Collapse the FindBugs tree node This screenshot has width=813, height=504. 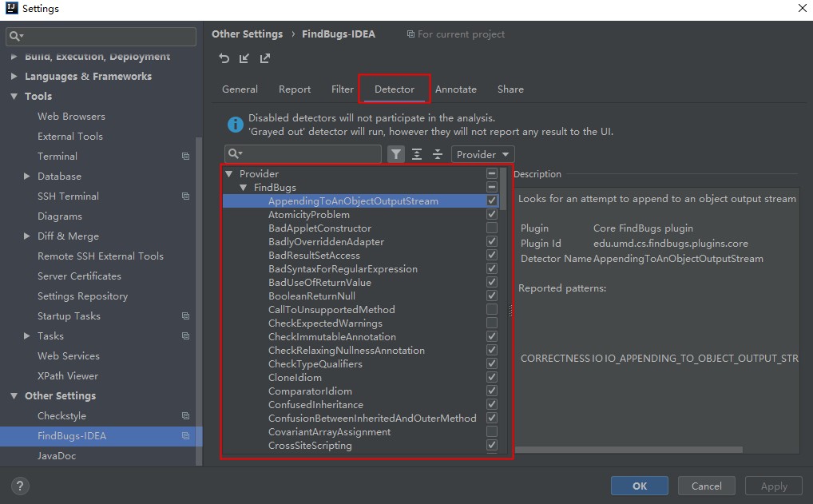tap(243, 187)
